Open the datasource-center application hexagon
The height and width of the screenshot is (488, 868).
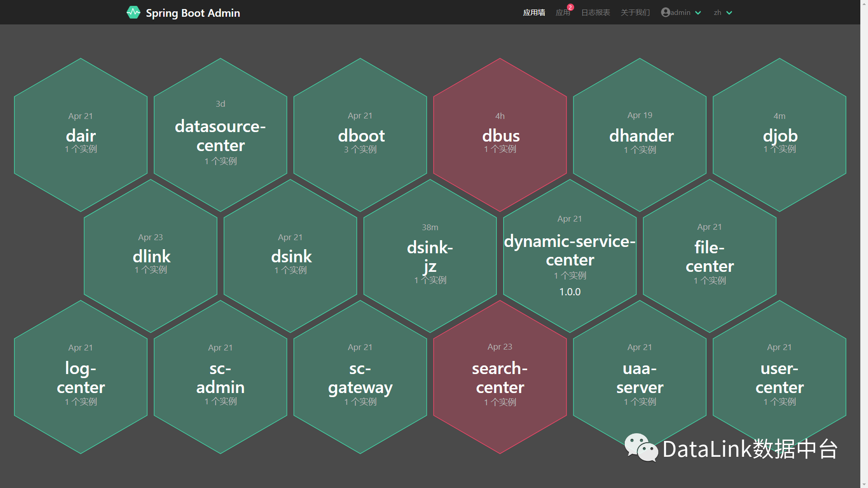point(220,135)
